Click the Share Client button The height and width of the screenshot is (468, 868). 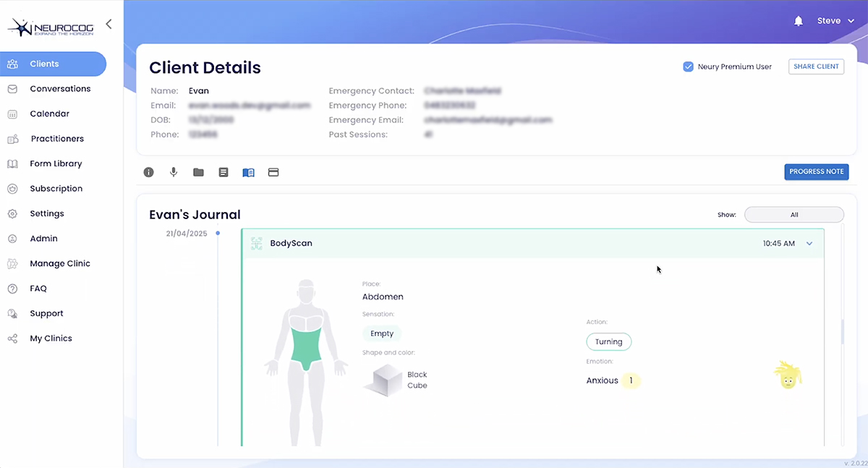click(x=816, y=67)
